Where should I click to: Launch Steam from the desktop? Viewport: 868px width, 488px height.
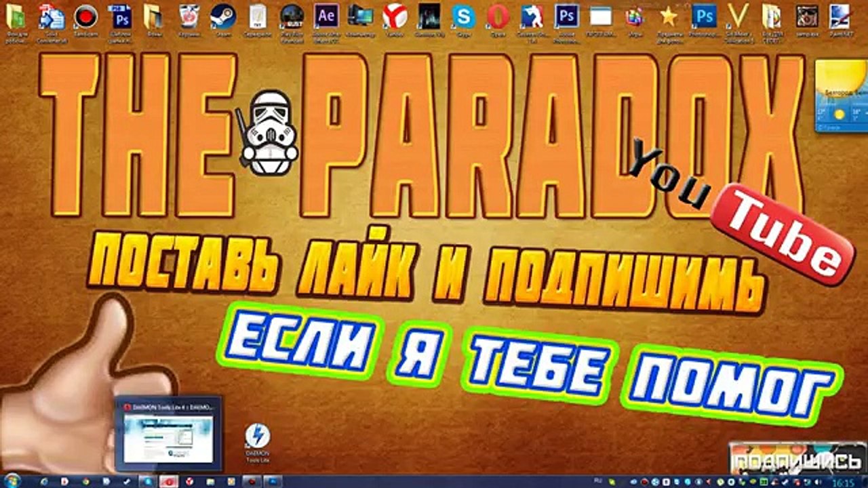(x=222, y=19)
